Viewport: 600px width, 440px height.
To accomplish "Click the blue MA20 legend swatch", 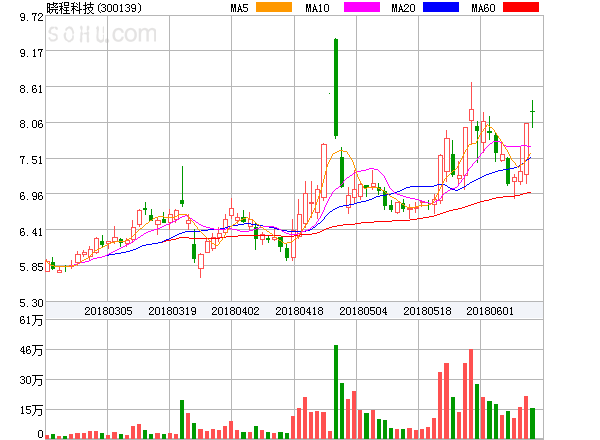I will tap(441, 7).
